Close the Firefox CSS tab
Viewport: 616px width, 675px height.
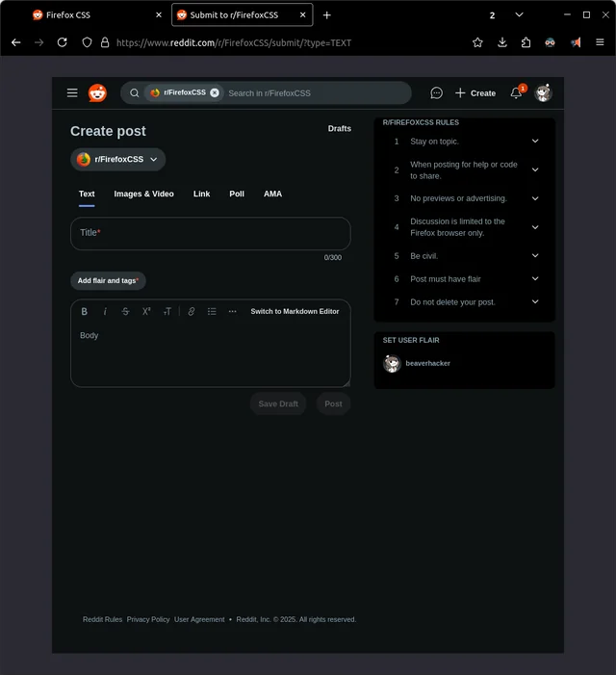159,15
